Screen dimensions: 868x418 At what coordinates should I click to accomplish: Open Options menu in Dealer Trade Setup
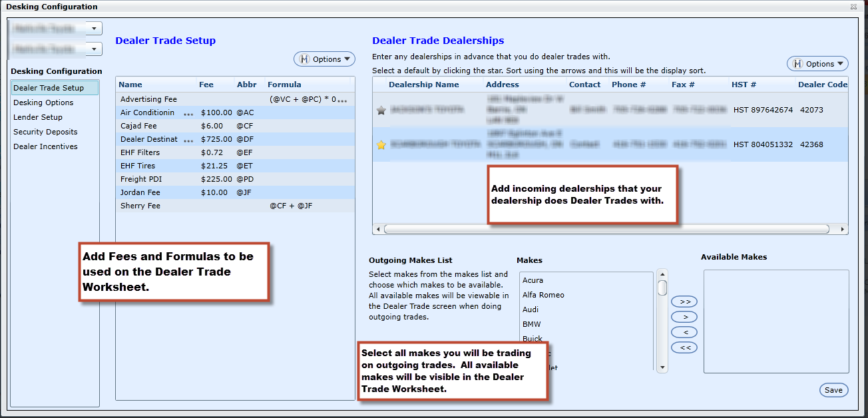324,59
